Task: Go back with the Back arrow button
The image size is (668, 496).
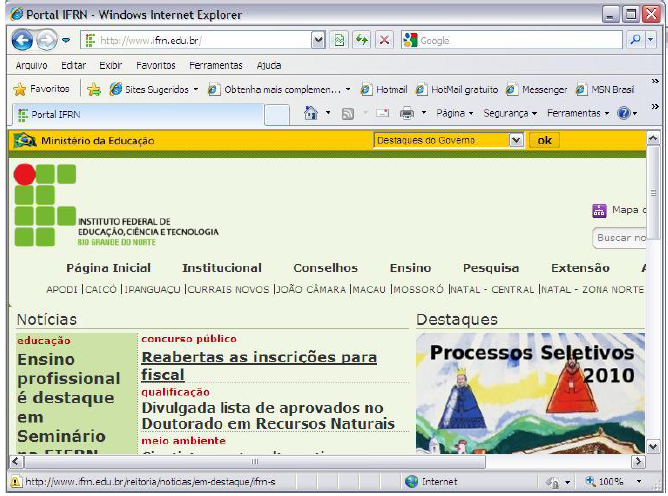Action: tap(22, 40)
